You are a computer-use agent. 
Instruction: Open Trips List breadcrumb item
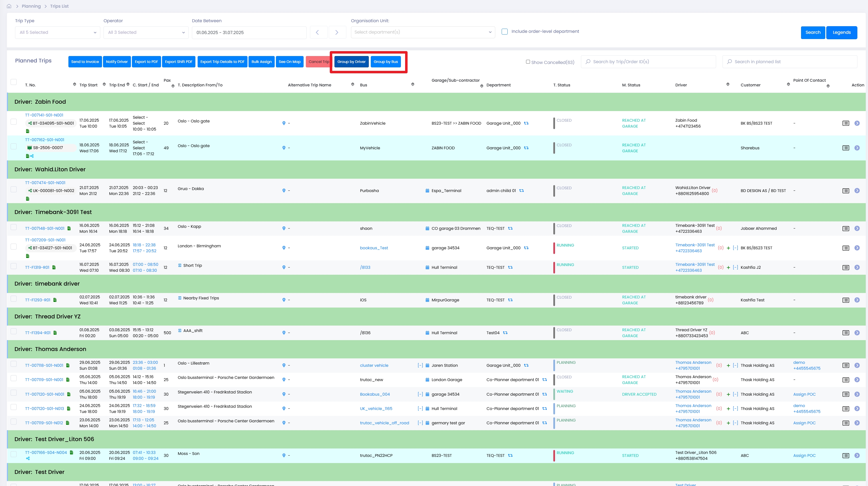click(59, 6)
